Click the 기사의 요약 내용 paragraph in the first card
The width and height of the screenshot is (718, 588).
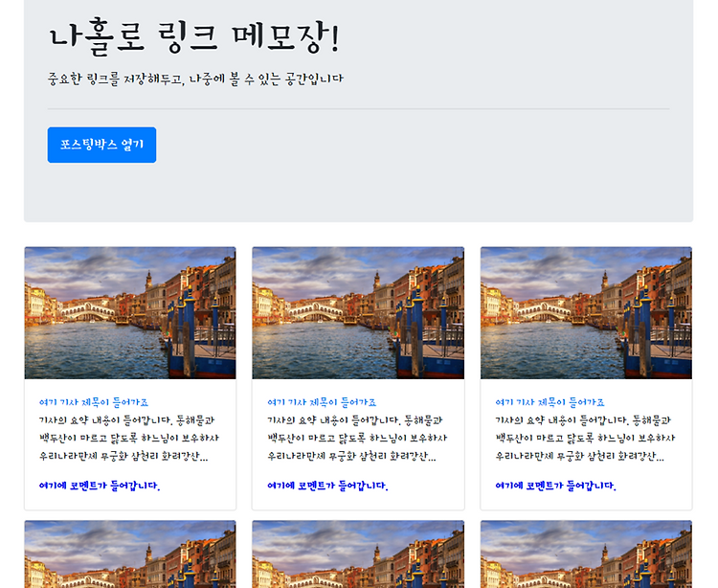tap(129, 439)
